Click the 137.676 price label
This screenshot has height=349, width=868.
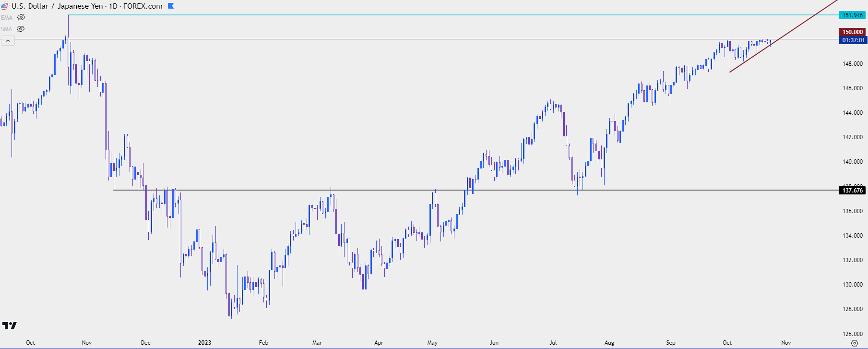coord(853,191)
